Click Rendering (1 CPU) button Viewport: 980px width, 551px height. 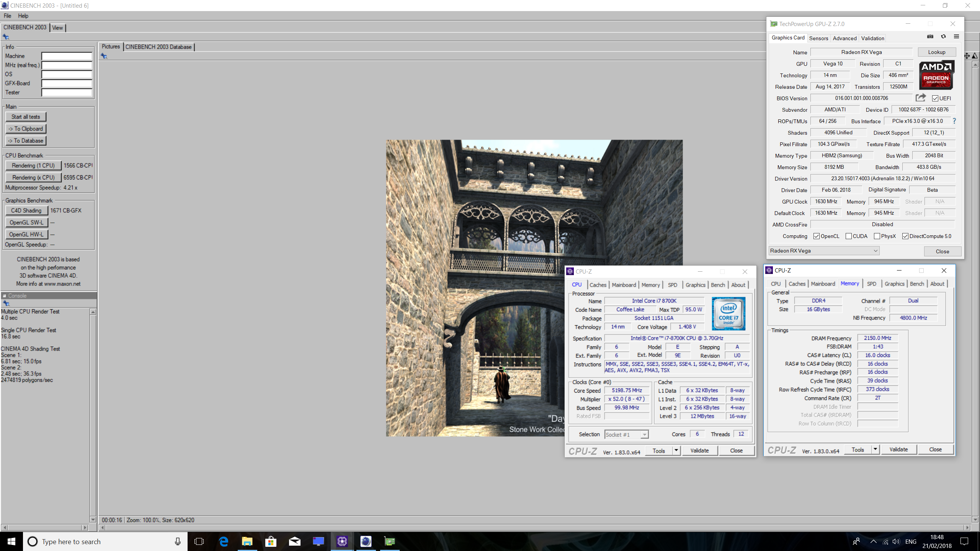click(33, 165)
